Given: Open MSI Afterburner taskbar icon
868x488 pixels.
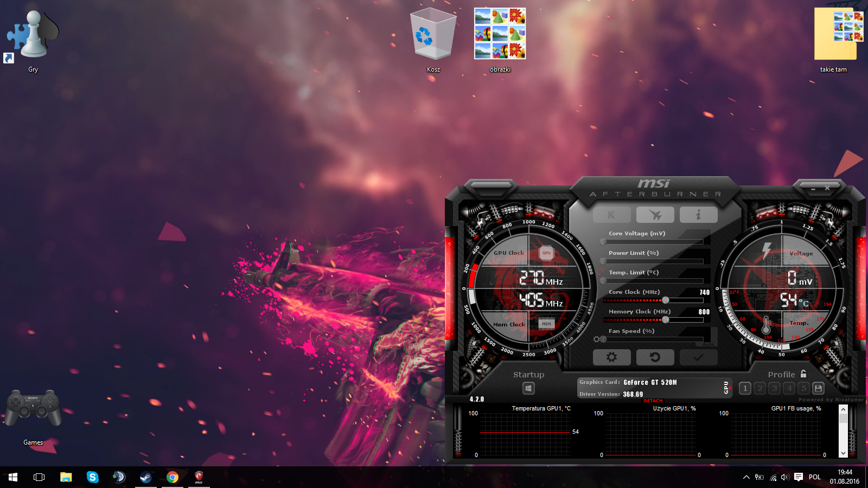Looking at the screenshot, I should click(x=199, y=477).
